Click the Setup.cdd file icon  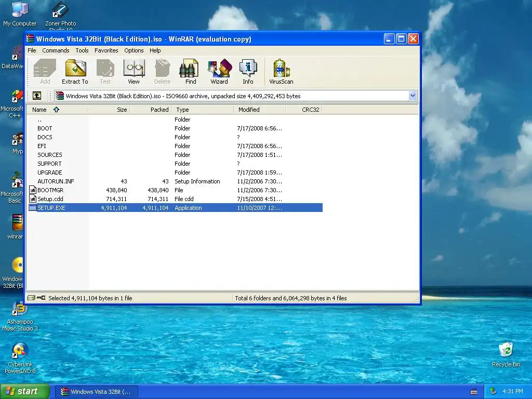(33, 199)
